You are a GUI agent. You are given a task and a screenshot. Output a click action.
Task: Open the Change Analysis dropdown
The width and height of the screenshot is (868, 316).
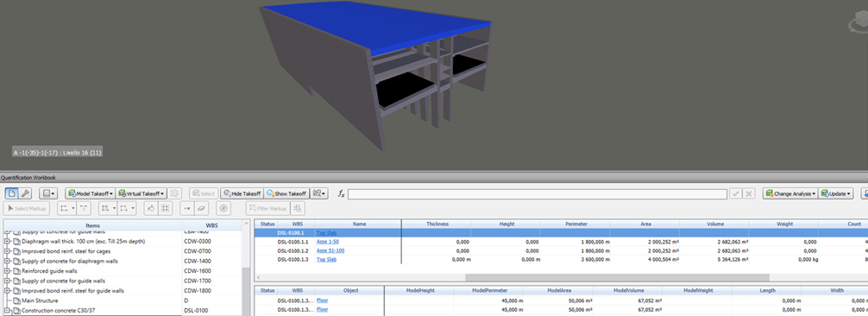[x=790, y=193]
